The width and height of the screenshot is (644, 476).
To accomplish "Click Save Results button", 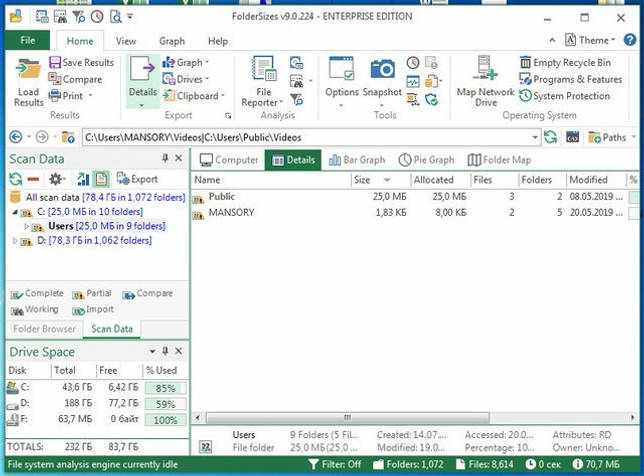I will [x=81, y=62].
